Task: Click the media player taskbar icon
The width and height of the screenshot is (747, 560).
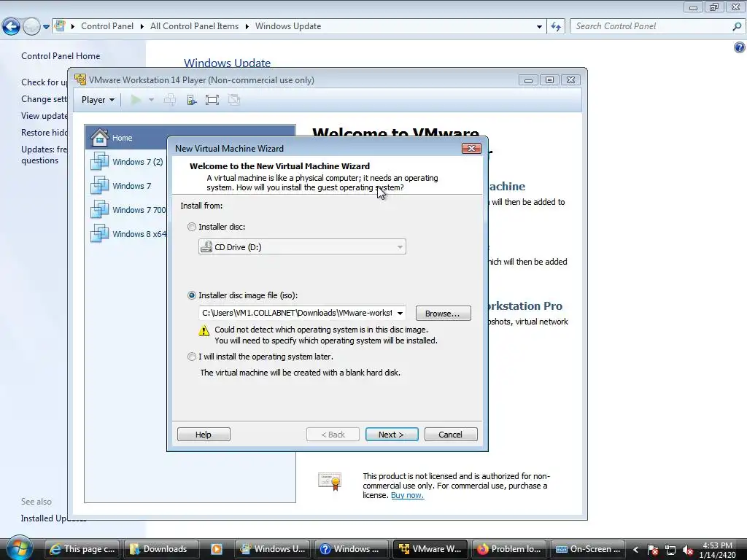Action: click(x=216, y=549)
